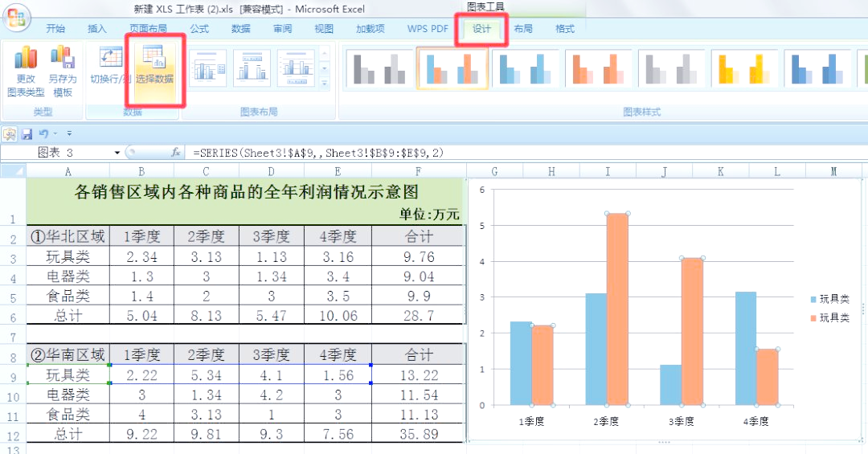Click the blue 4季度 bar in chart

click(746, 348)
